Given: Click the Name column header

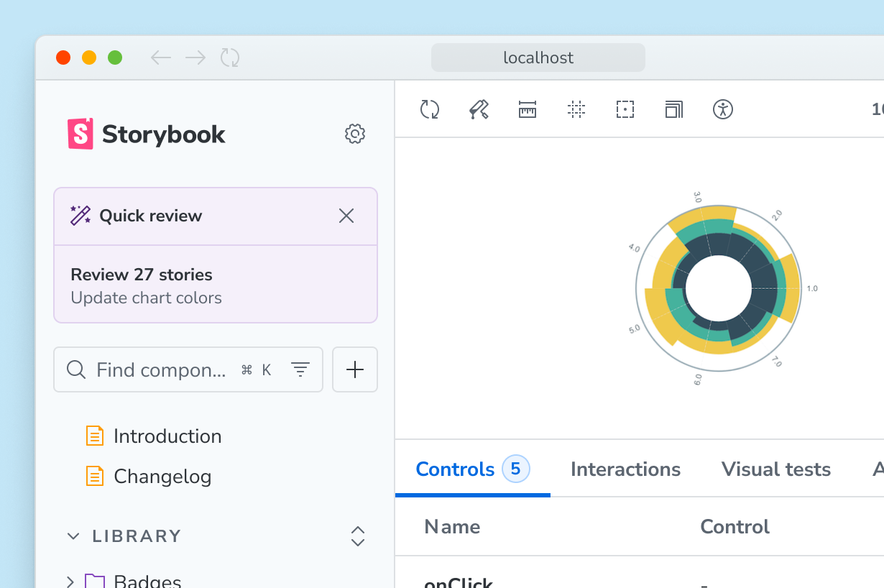Looking at the screenshot, I should (x=452, y=527).
